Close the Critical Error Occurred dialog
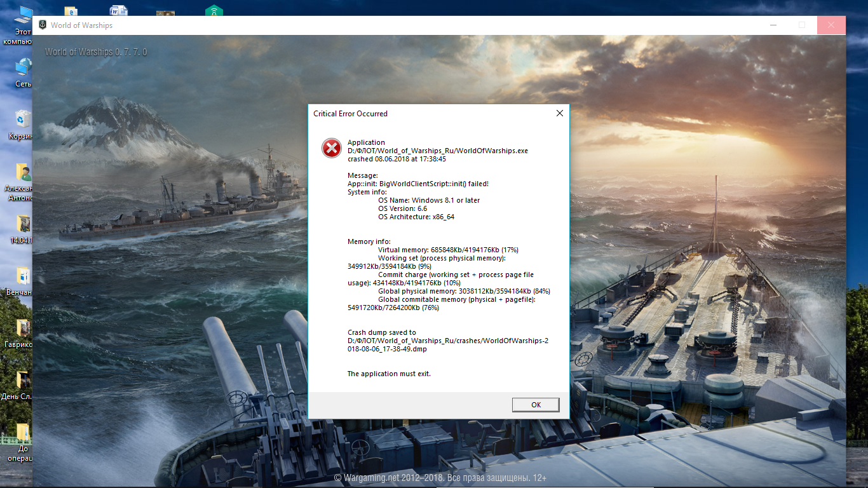The image size is (868, 488). pyautogui.click(x=559, y=114)
